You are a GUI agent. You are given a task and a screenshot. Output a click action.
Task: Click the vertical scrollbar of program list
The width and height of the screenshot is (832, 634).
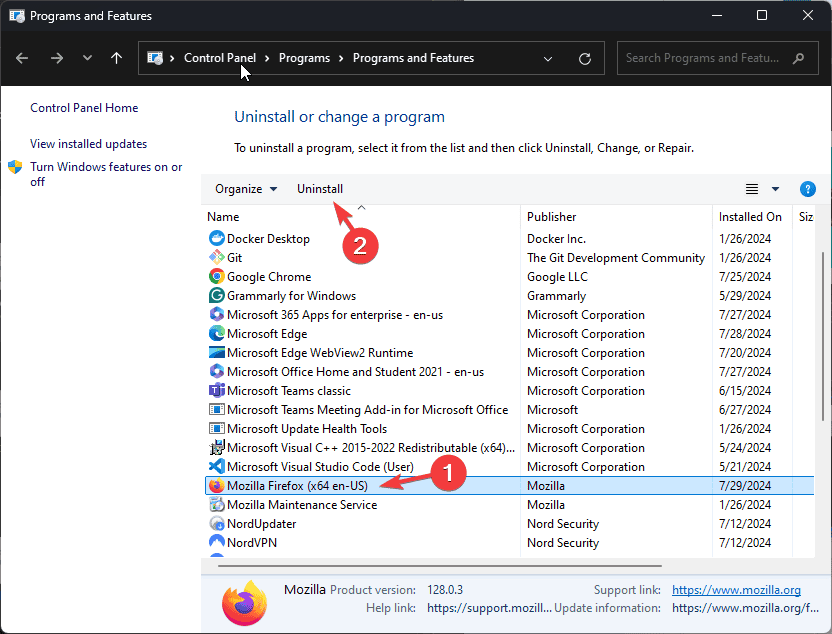tap(823, 337)
